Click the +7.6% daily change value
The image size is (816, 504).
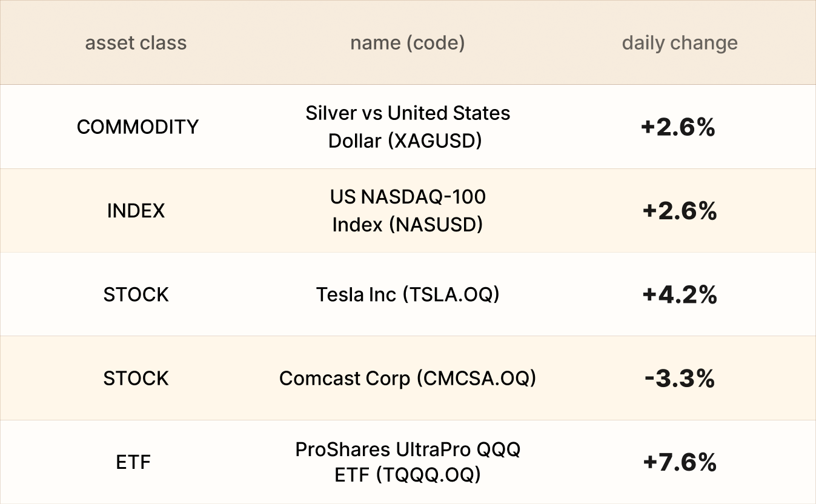pyautogui.click(x=680, y=462)
